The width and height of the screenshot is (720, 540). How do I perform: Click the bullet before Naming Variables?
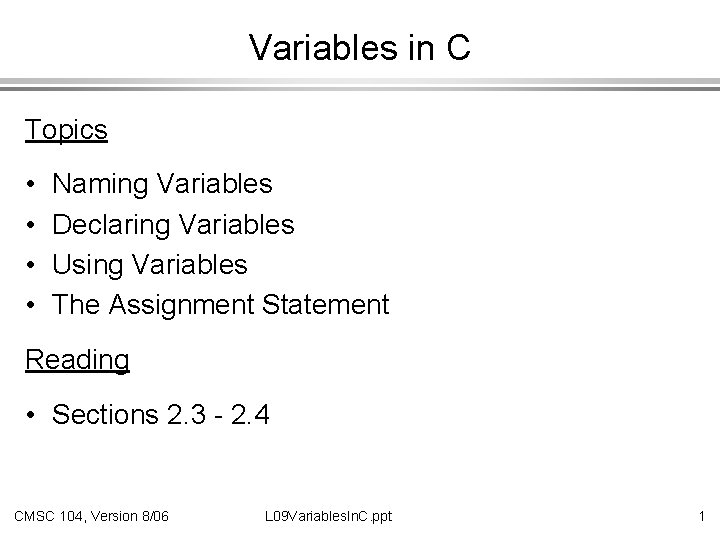[x=31, y=185]
